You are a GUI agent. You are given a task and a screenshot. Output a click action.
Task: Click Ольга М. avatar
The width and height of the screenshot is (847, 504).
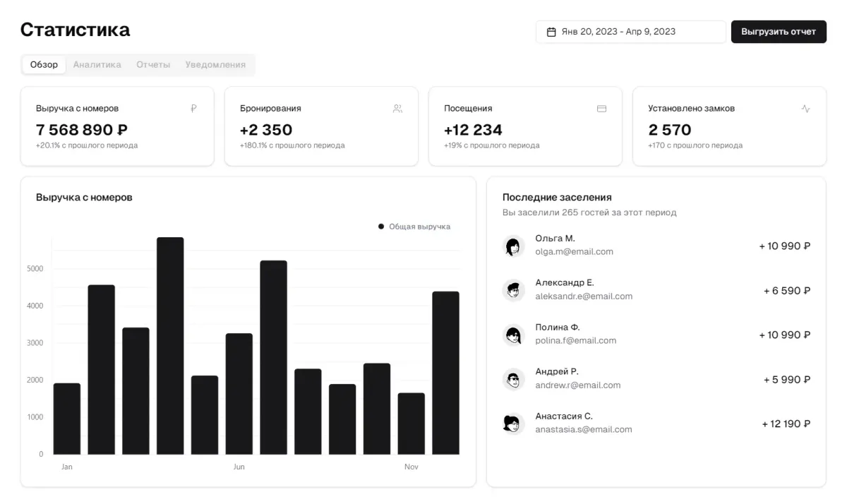513,246
